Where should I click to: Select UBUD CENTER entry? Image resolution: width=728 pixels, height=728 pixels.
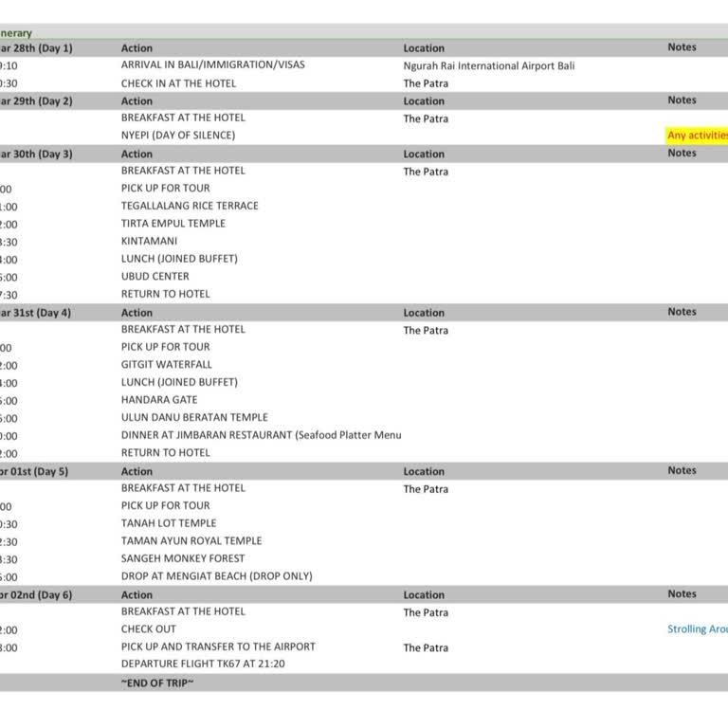pos(155,277)
